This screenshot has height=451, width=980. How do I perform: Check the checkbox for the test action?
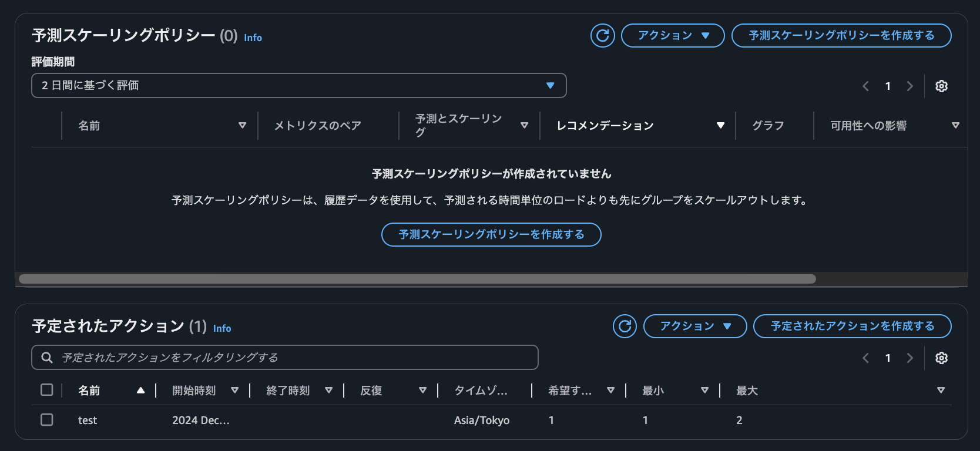pos(46,420)
